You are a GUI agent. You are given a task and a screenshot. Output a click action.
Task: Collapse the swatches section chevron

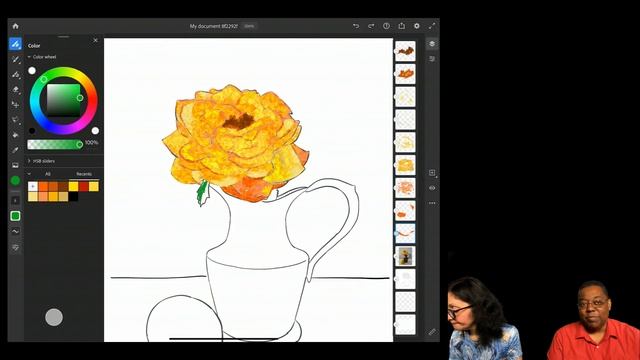pyautogui.click(x=29, y=174)
